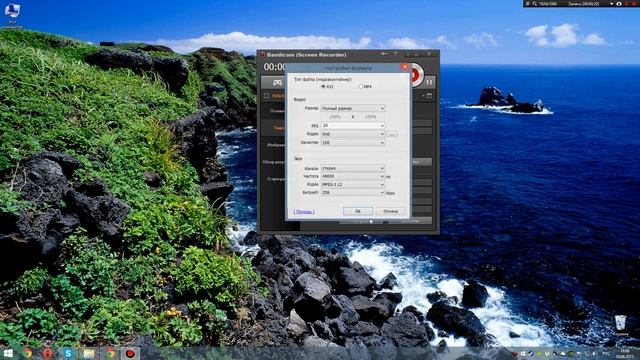The width and height of the screenshot is (640, 360).
Task: Open the video codec dropdown showing Xvid
Action: point(353,134)
